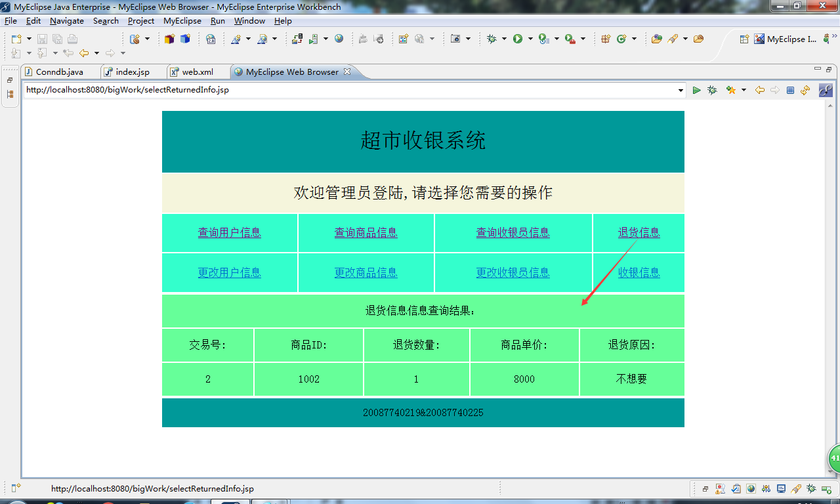Click the table cell with product ID 1002
The image size is (840, 504).
click(309, 379)
